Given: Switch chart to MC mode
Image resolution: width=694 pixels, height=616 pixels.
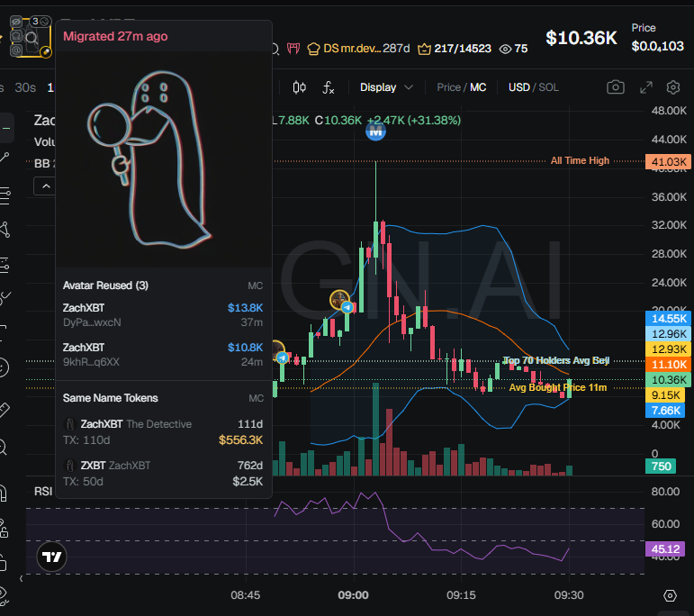Looking at the screenshot, I should [478, 87].
